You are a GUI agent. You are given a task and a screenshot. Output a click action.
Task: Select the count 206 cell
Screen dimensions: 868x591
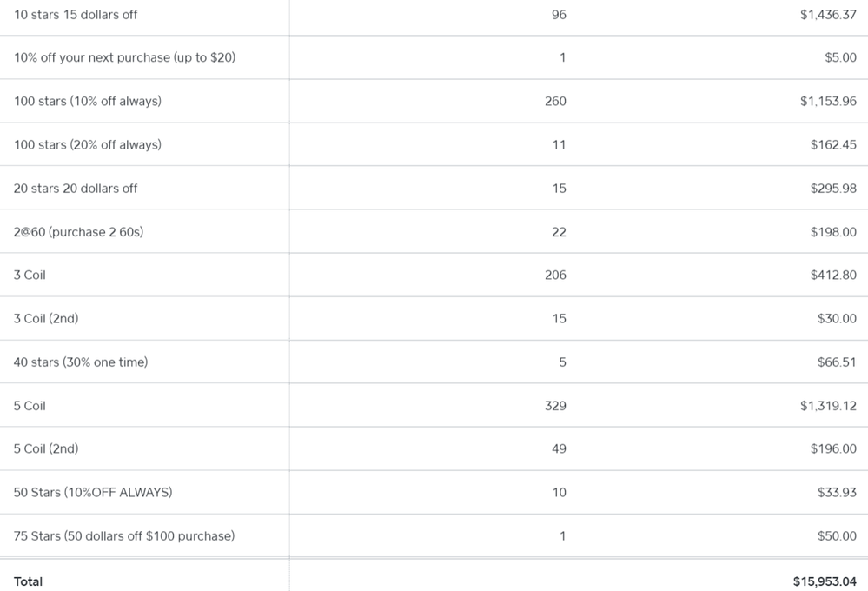pos(555,275)
